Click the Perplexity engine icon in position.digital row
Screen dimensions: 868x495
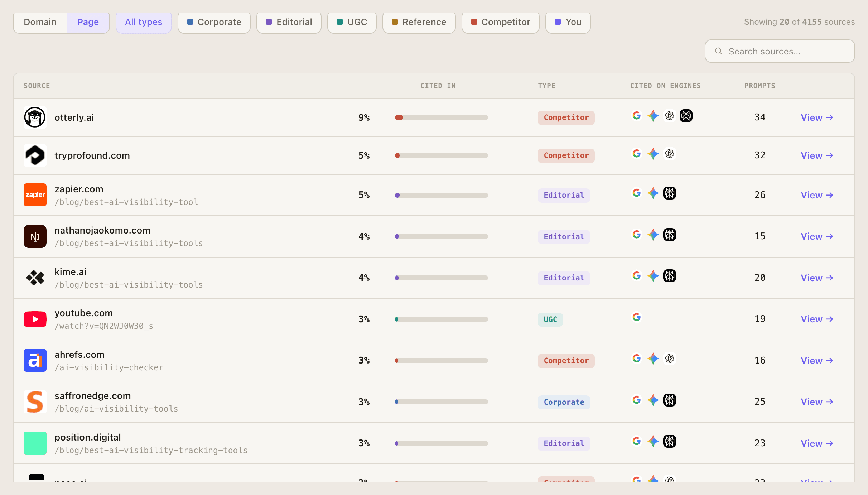pyautogui.click(x=670, y=441)
